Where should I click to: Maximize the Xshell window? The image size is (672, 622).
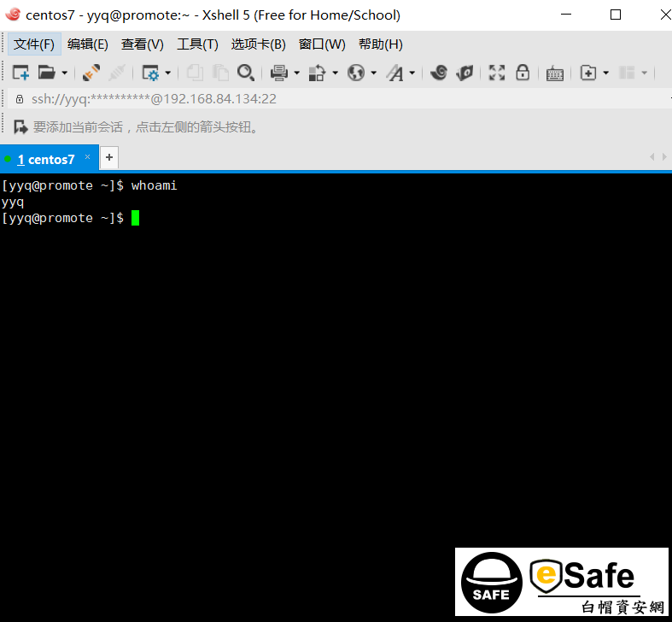(616, 15)
